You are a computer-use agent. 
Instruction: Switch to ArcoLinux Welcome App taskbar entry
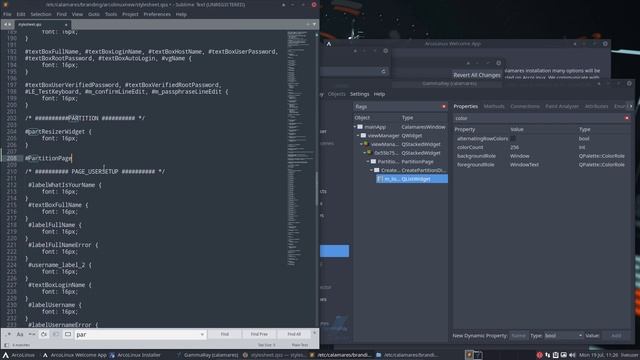[x=75, y=355]
